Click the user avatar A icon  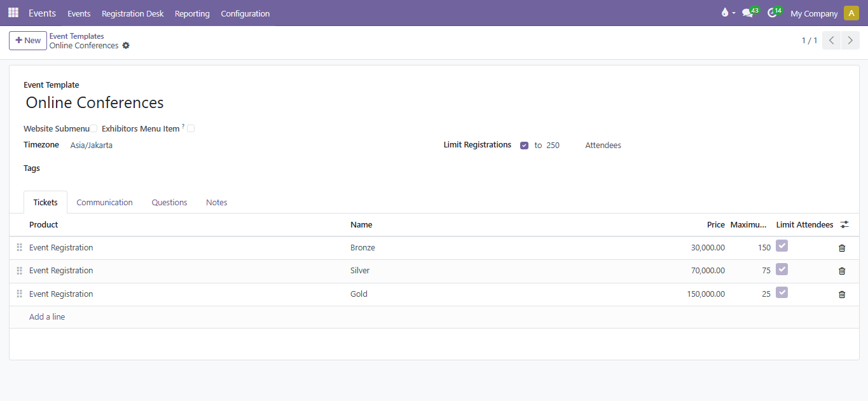[x=851, y=13]
